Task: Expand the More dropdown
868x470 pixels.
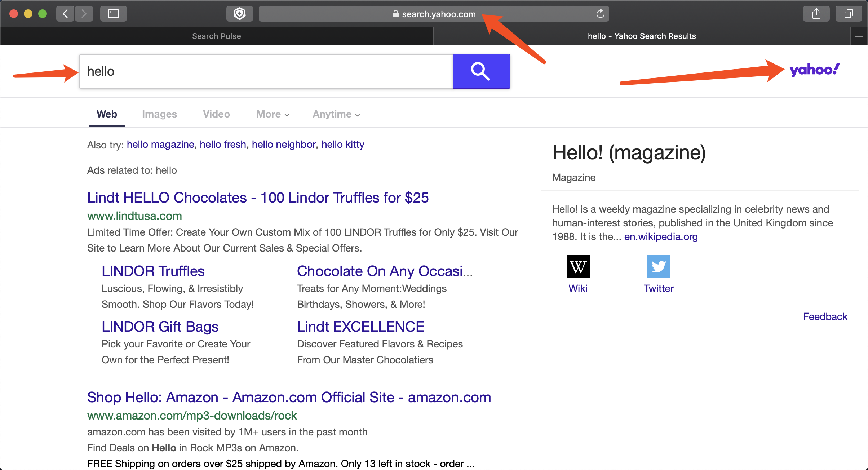Action: (x=273, y=114)
